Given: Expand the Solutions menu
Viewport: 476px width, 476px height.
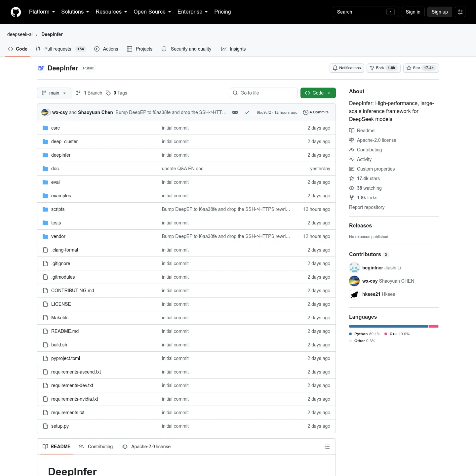Looking at the screenshot, I should click(75, 12).
